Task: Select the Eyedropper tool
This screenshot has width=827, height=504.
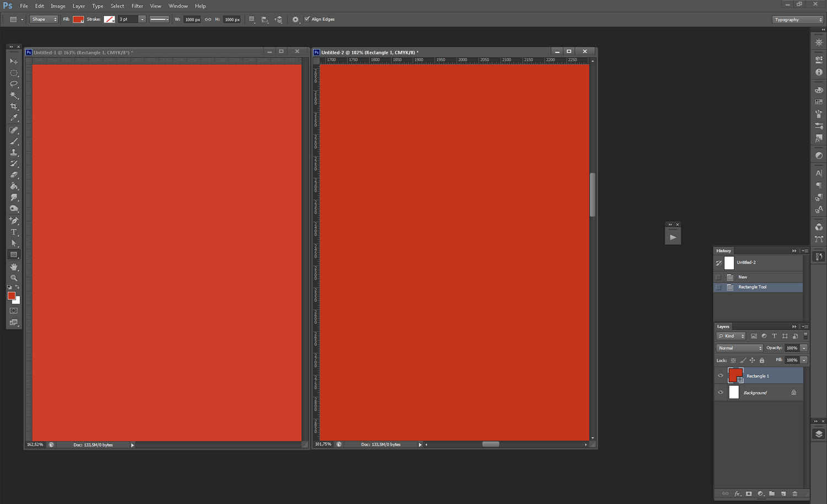Action: click(x=14, y=118)
